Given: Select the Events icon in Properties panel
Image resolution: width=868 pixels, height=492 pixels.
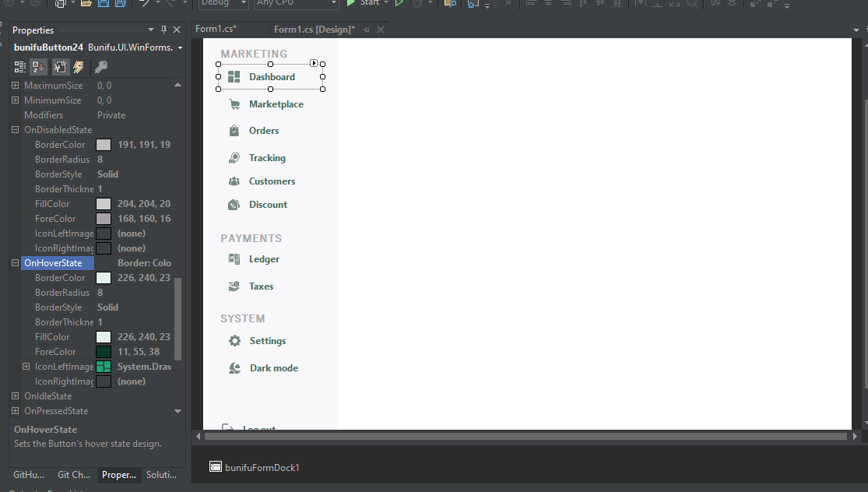Looking at the screenshot, I should point(78,67).
